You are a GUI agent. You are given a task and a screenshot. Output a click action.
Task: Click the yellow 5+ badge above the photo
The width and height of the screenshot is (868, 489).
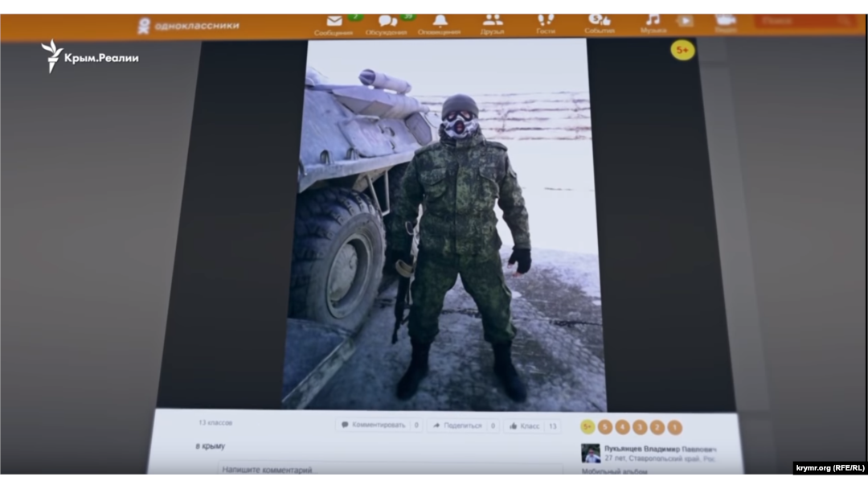(x=682, y=51)
